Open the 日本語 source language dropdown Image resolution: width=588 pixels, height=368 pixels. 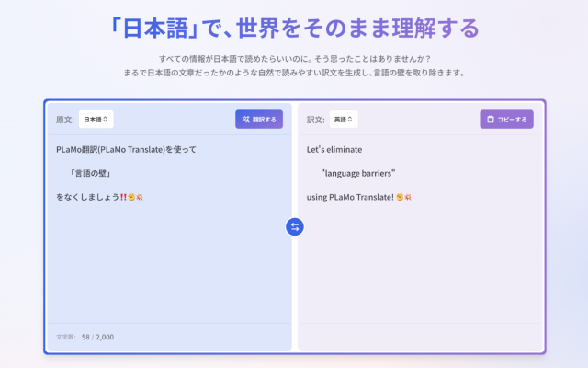96,120
